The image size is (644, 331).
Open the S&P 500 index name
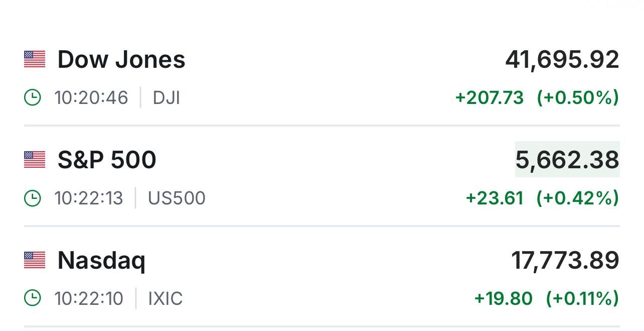click(107, 160)
